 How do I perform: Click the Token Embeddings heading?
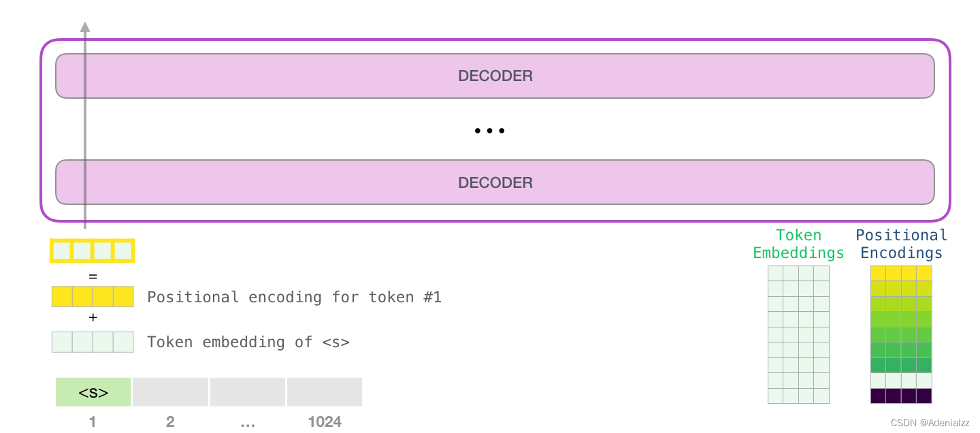click(798, 244)
